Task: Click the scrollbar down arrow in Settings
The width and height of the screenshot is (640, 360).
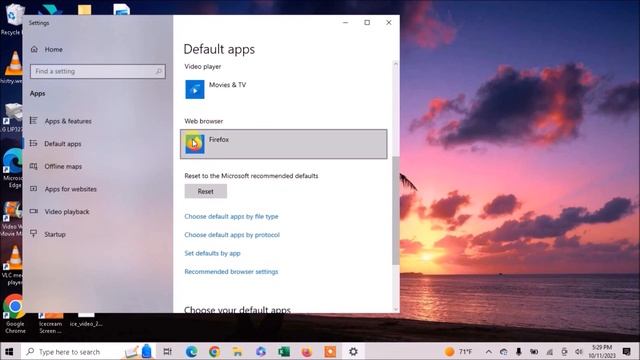Action: [x=395, y=309]
